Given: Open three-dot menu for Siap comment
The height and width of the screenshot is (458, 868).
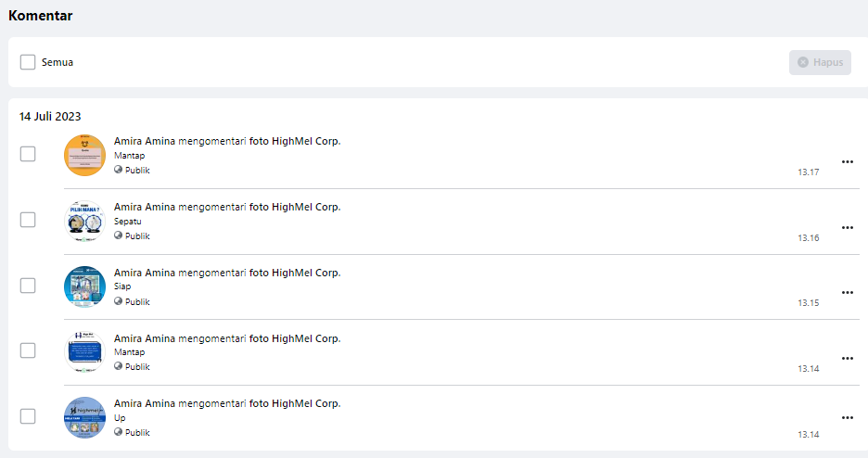Looking at the screenshot, I should (847, 293).
